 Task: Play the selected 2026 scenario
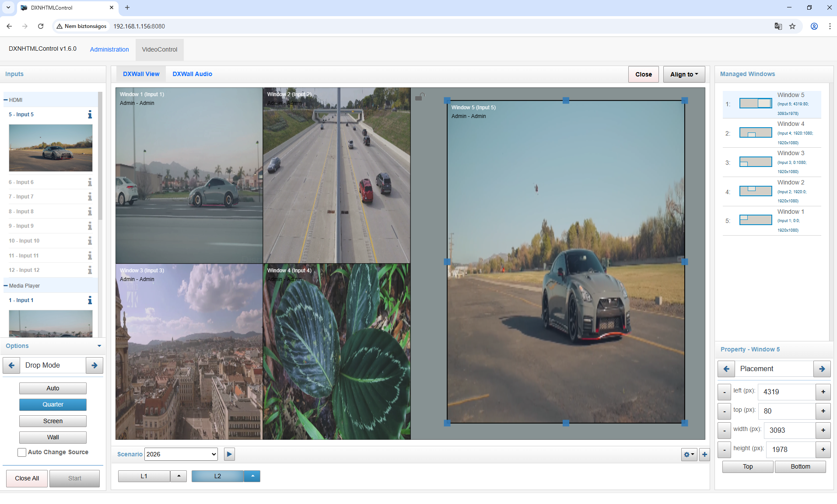coord(229,454)
